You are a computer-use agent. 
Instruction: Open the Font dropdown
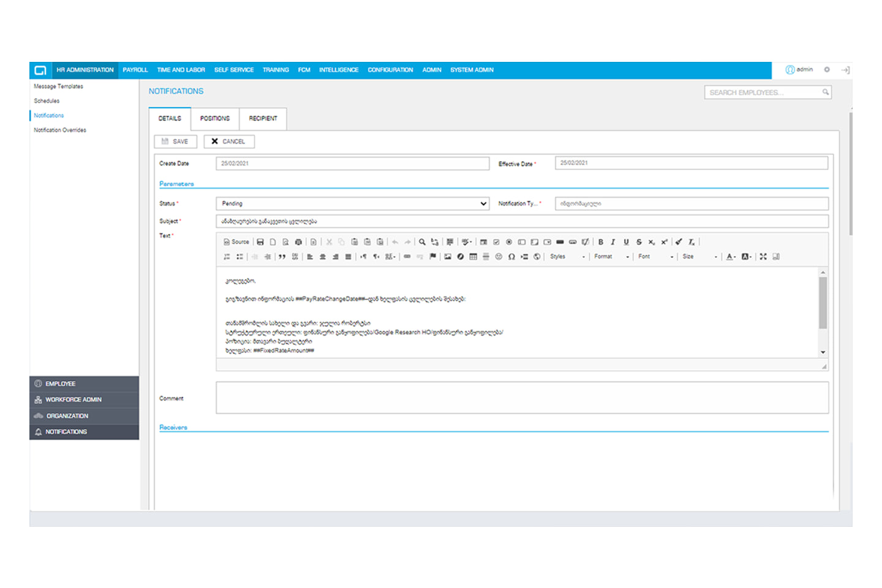coord(656,257)
